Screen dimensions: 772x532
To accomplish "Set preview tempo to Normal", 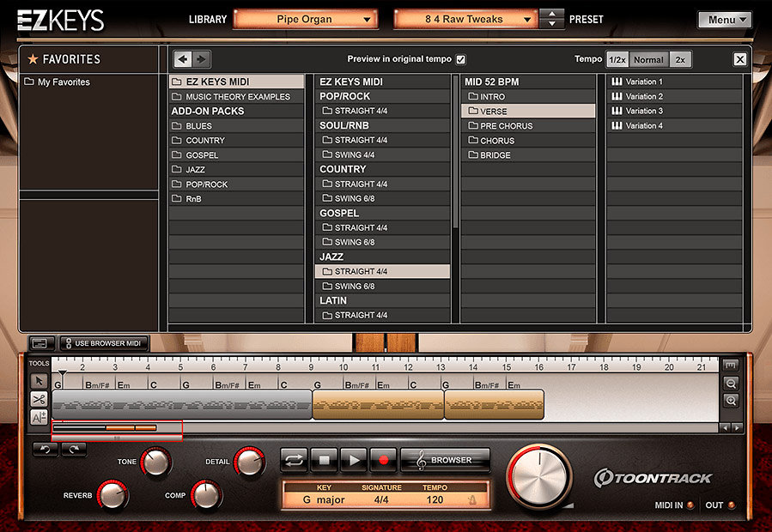I will 648,59.
